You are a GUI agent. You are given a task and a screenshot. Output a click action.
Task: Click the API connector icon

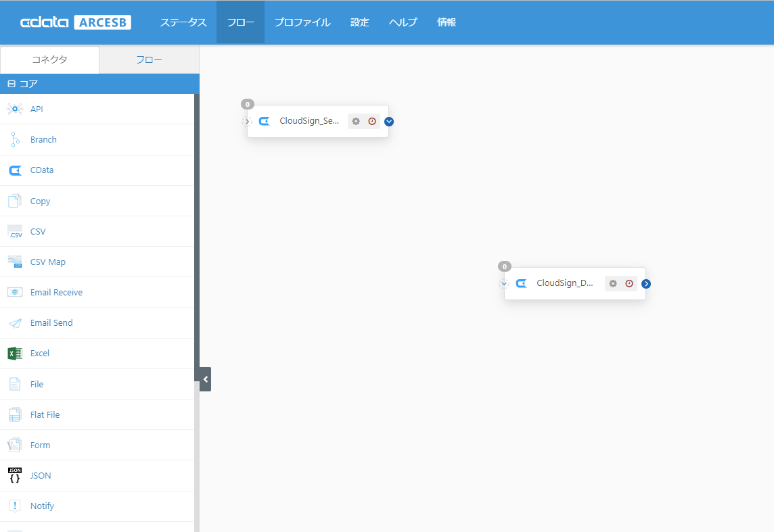(x=15, y=109)
